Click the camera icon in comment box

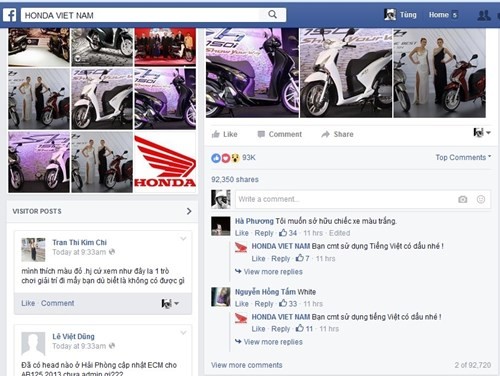(x=462, y=199)
